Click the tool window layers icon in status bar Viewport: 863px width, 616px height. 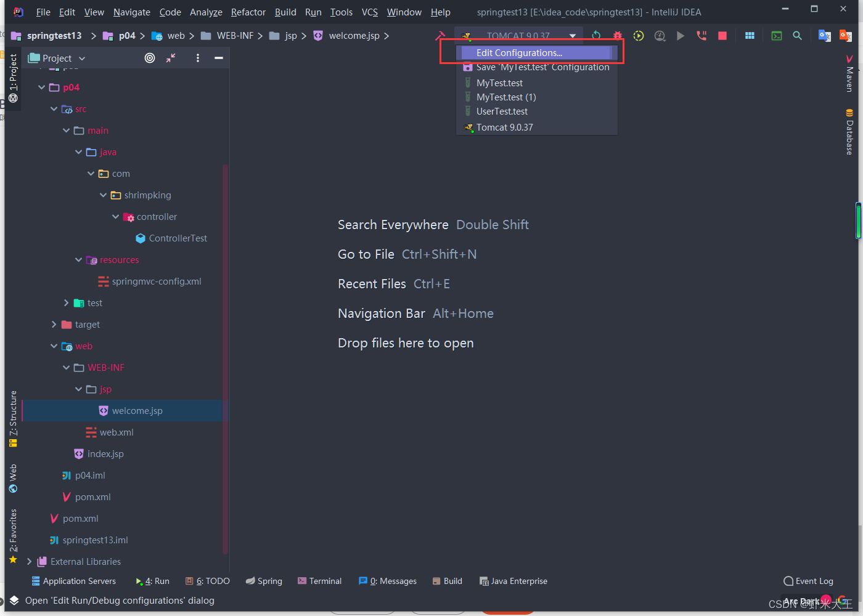pyautogui.click(x=14, y=601)
